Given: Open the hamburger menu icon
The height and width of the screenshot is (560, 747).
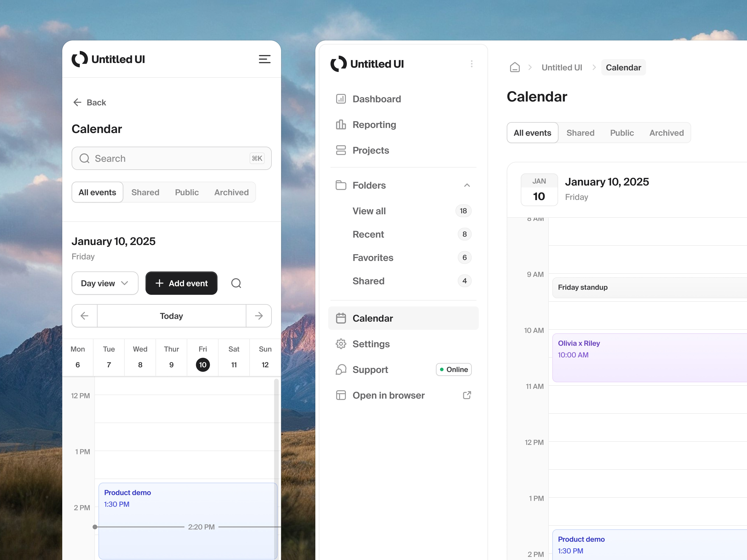Looking at the screenshot, I should 264,59.
